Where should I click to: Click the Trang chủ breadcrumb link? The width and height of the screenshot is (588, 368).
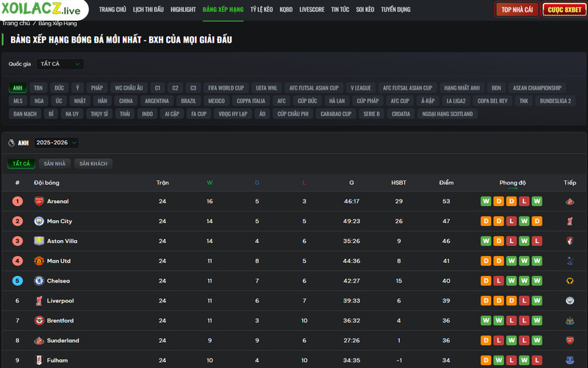pos(15,24)
